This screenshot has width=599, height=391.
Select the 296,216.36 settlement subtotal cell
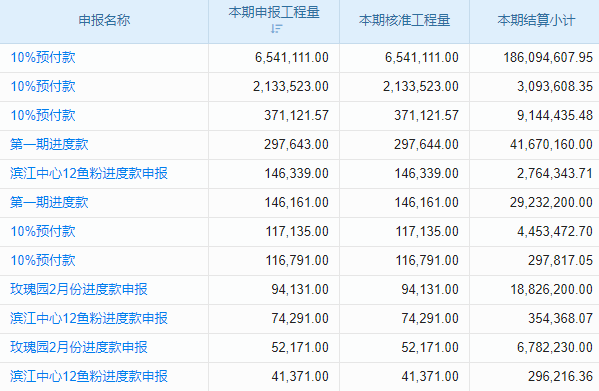point(534,376)
